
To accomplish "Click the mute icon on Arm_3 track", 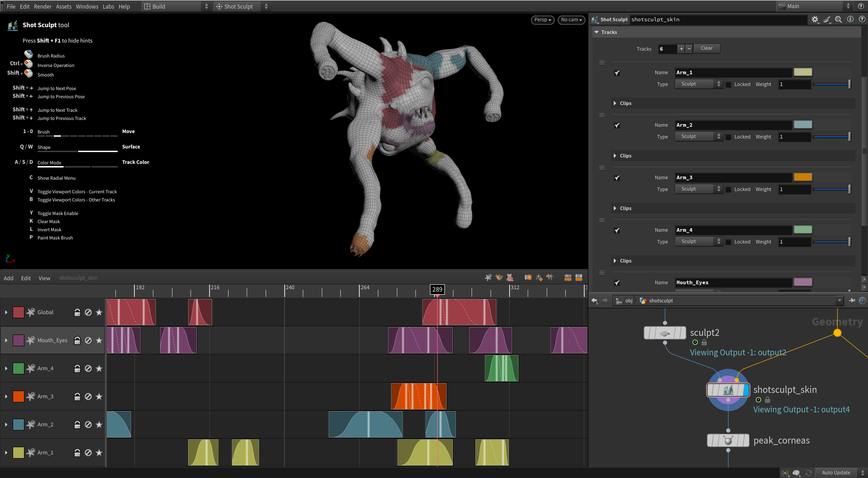I will coord(88,397).
